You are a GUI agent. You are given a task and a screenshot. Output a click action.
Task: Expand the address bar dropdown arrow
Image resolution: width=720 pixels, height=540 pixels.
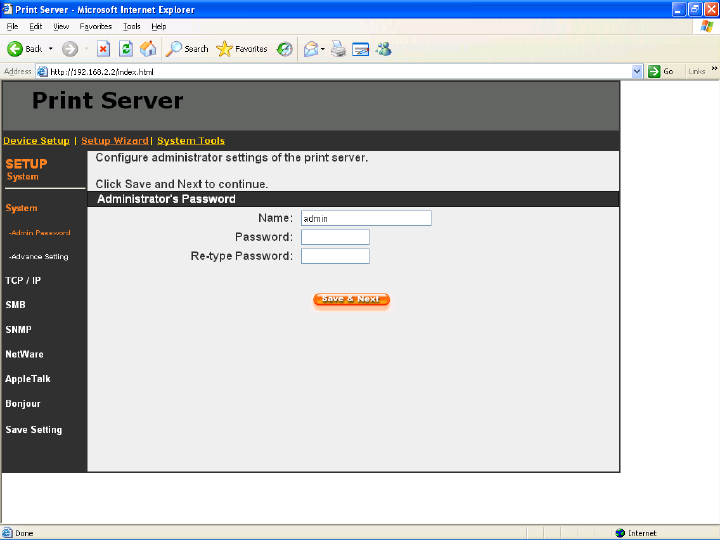point(636,72)
